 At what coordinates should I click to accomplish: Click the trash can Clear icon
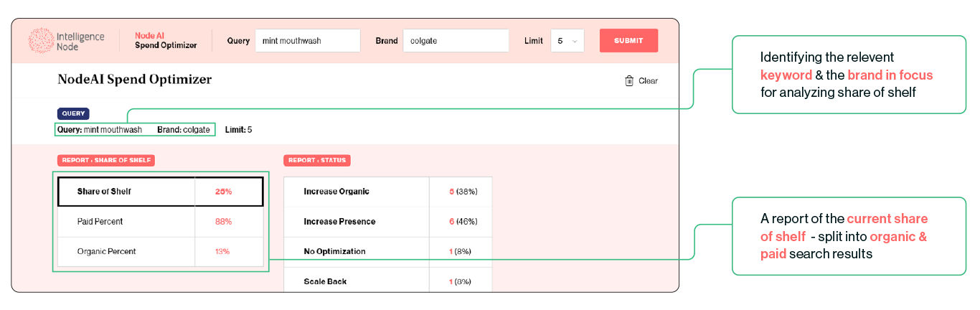pos(629,81)
